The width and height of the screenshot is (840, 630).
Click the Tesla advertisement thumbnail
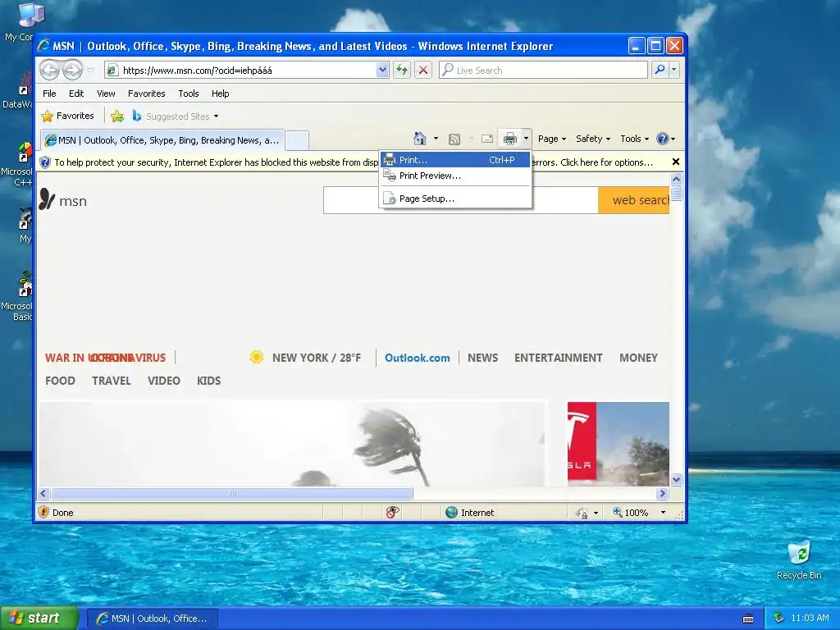(619, 444)
